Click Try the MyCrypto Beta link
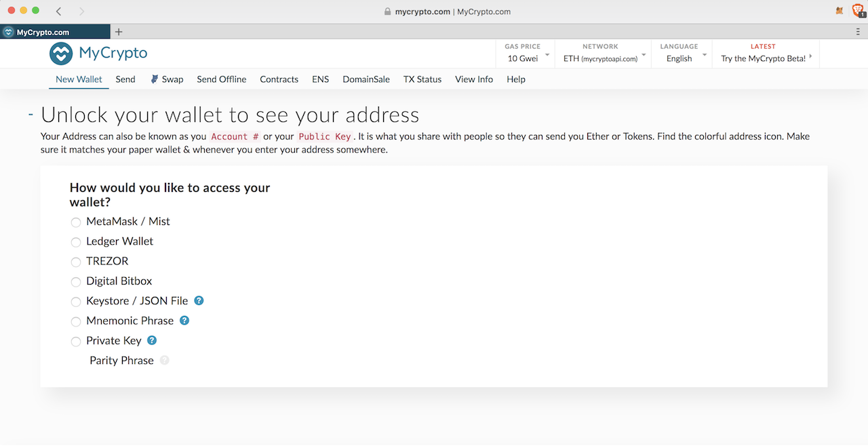The image size is (868, 448). (x=764, y=58)
